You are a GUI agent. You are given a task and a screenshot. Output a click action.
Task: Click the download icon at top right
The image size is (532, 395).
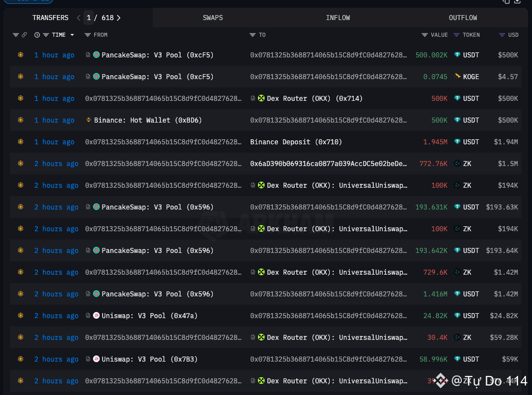517,1
